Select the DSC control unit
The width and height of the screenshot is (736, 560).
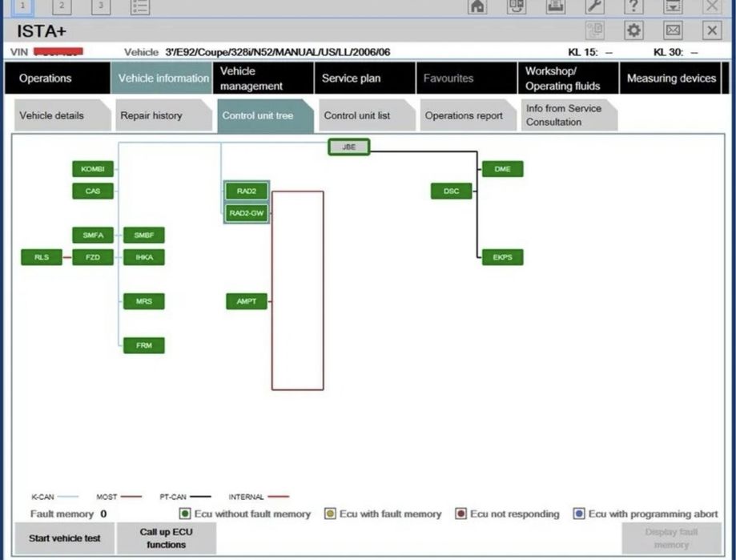click(x=451, y=191)
